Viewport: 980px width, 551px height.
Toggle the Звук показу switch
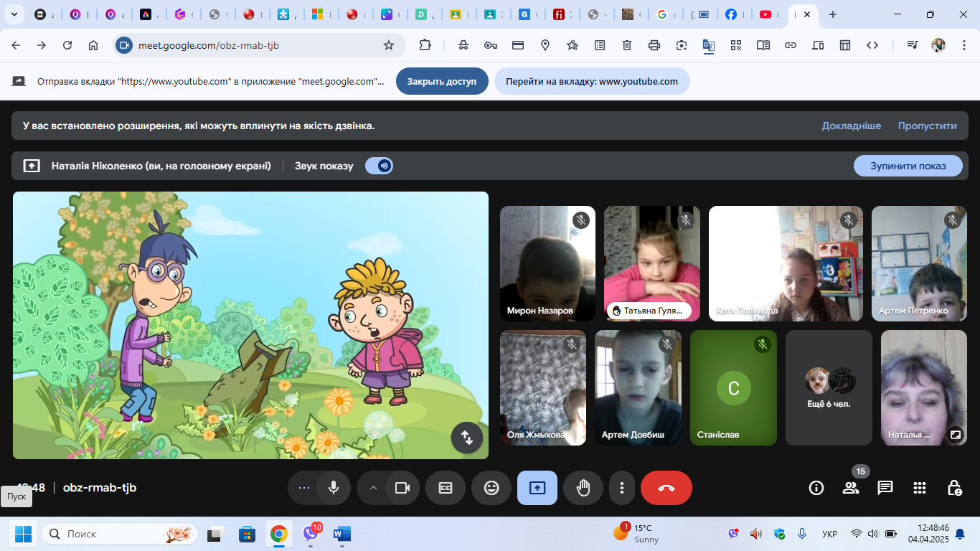[379, 166]
